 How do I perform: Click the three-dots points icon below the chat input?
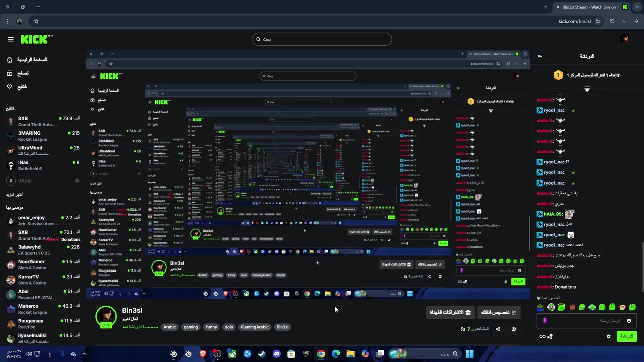click(550, 337)
